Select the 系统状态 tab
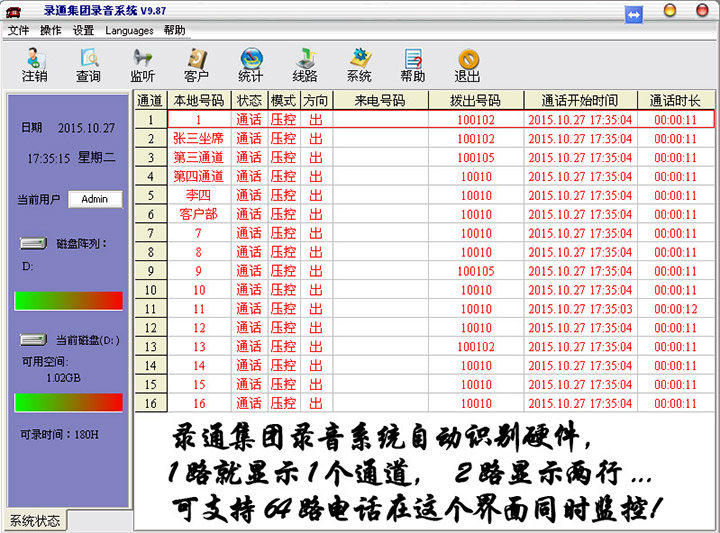The image size is (720, 533). pos(35,521)
